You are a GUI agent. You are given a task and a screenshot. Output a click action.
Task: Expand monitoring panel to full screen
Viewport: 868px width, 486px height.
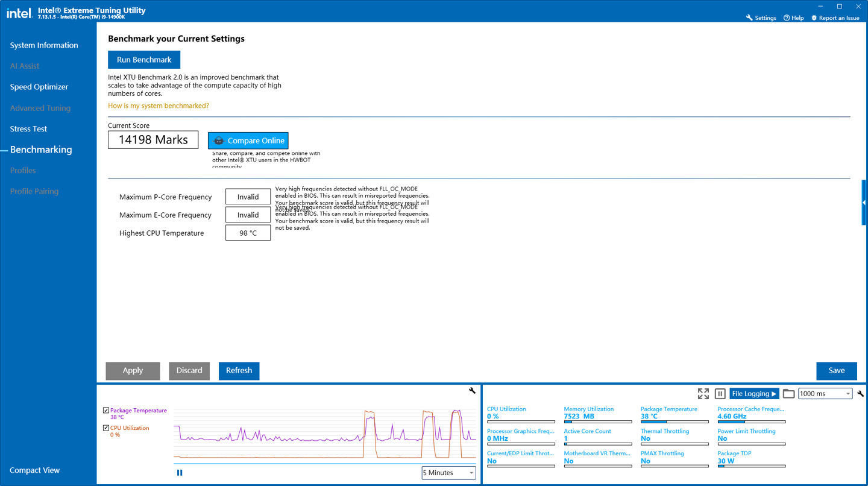tap(703, 394)
